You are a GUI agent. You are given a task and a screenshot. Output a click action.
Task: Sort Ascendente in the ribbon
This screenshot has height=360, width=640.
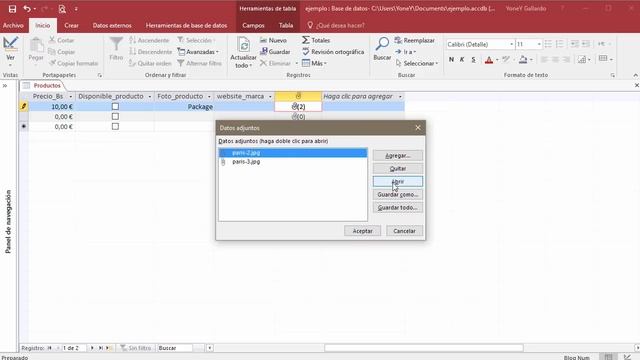coord(149,40)
